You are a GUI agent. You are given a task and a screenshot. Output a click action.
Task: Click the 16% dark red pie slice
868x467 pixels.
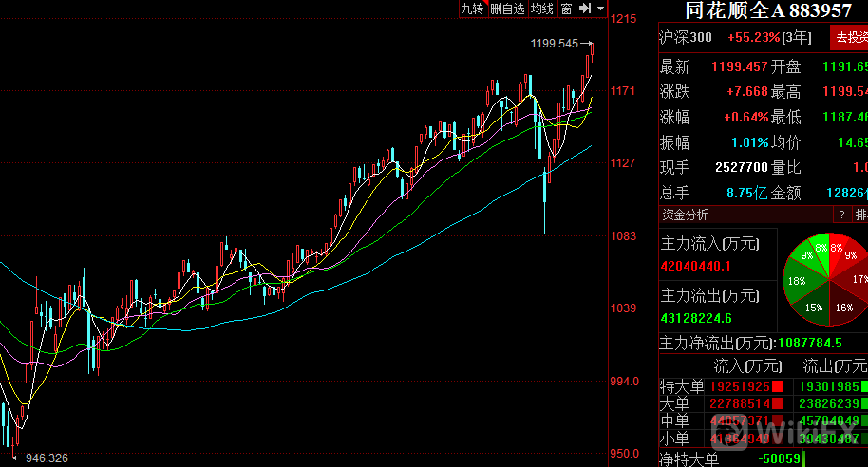(843, 306)
